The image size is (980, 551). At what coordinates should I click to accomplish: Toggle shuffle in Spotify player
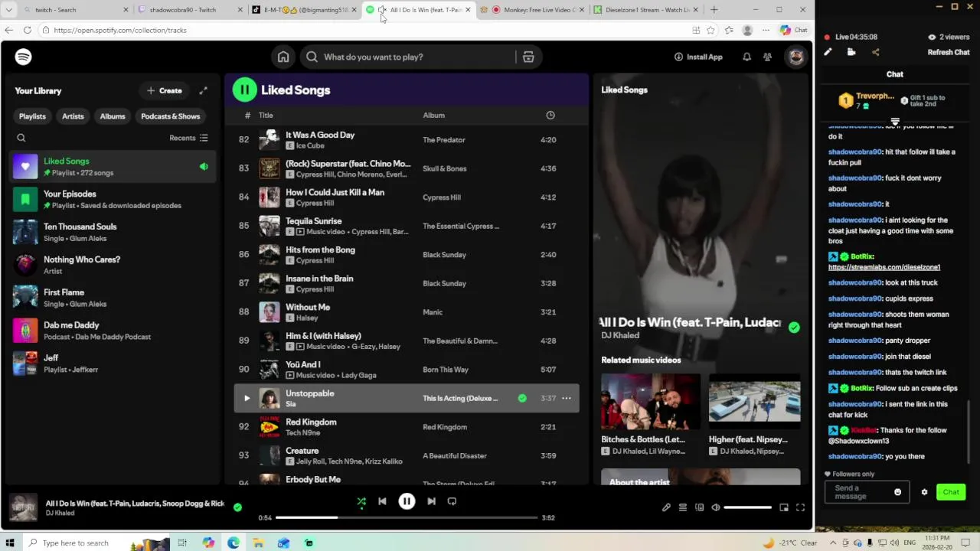pos(361,501)
